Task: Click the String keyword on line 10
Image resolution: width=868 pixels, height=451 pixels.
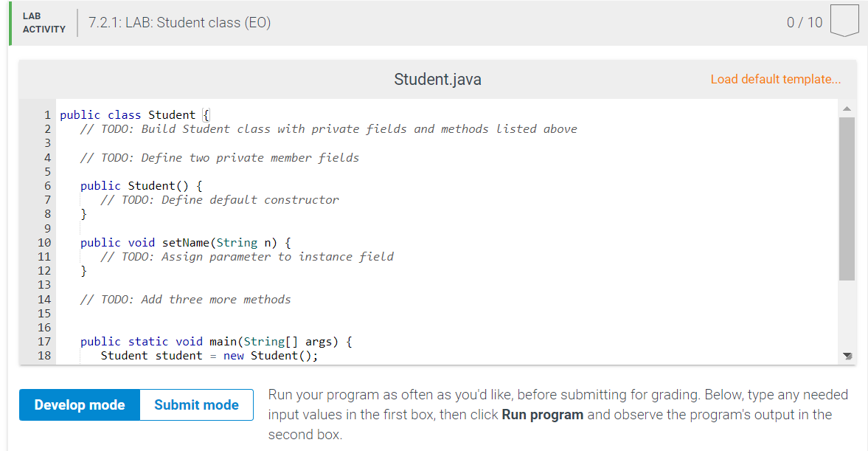Action: pyautogui.click(x=236, y=242)
